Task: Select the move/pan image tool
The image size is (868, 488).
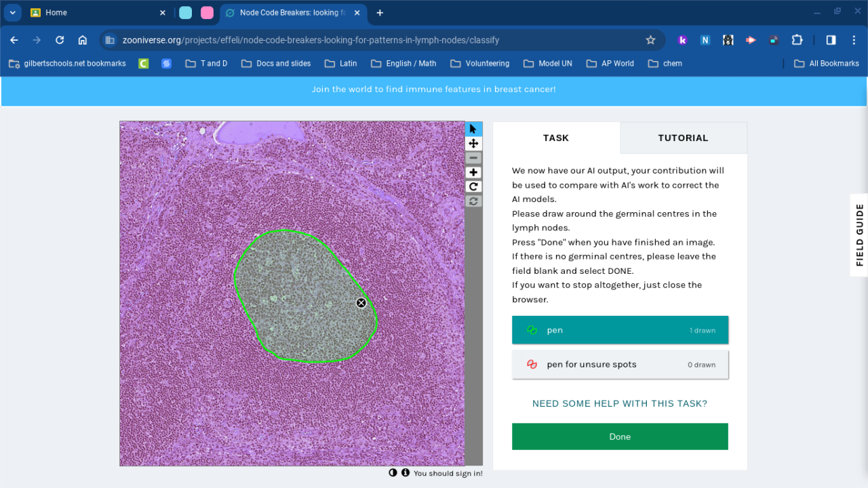Action: (473, 144)
